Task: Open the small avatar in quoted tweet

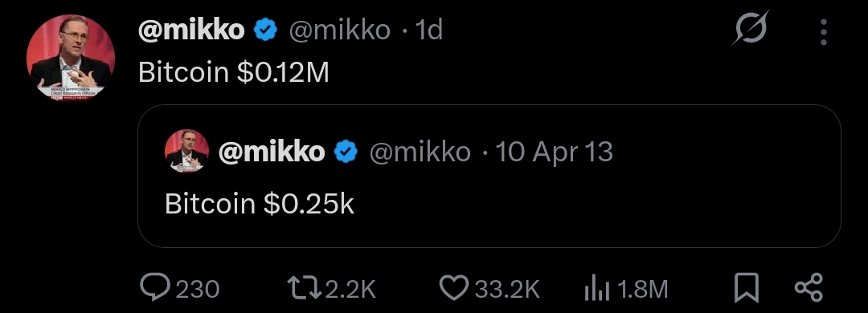Action: point(187,151)
